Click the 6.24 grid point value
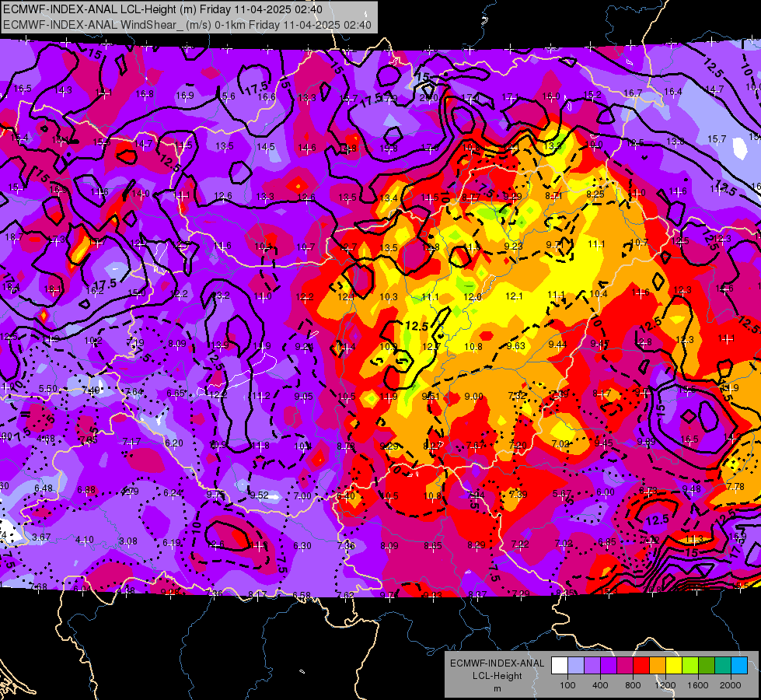The image size is (761, 700). click(x=173, y=492)
